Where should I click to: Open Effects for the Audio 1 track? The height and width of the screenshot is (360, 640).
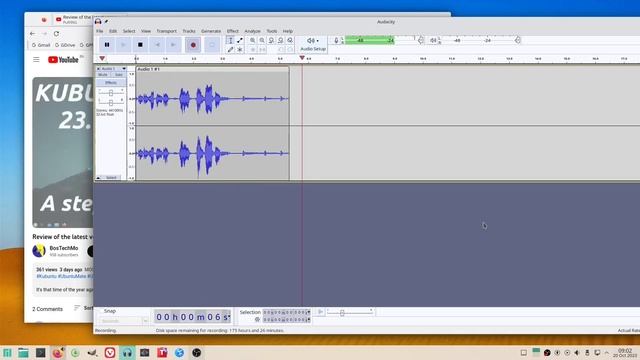click(111, 83)
